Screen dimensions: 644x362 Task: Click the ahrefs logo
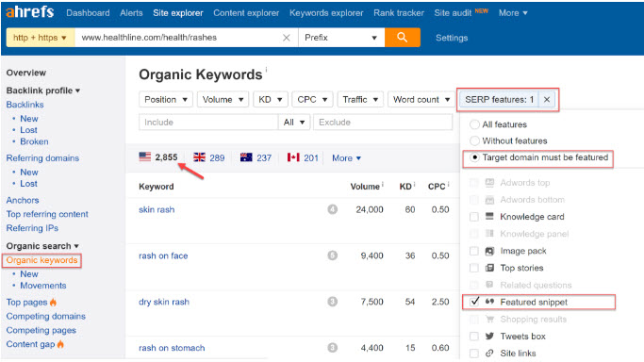coord(29,12)
